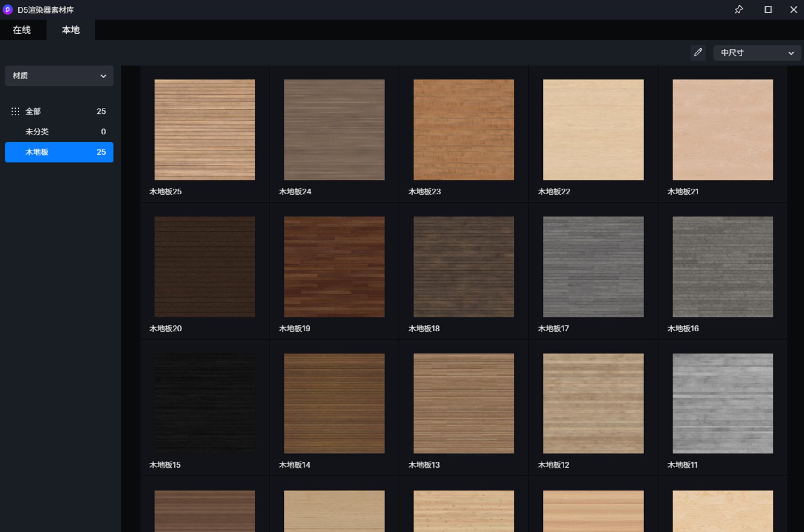Screen dimensions: 804x532
Task: Click the 木地板13 name label
Action: click(424, 465)
